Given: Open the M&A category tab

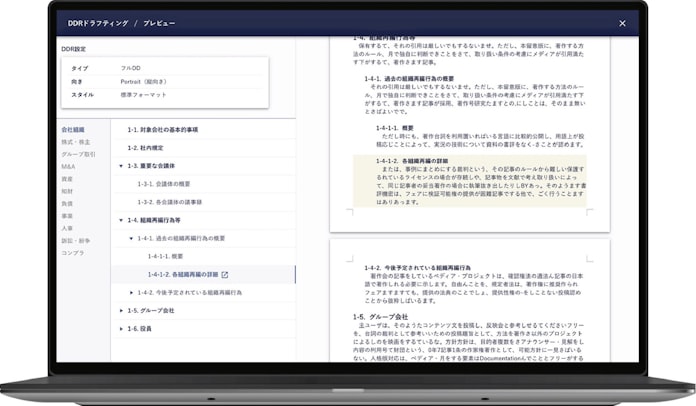Looking at the screenshot, I should click(68, 166).
